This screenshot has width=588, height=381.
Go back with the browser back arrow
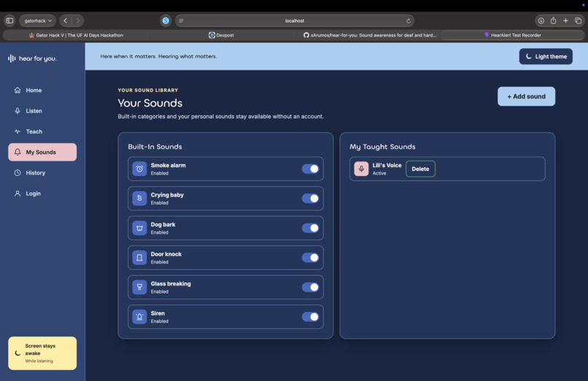[66, 20]
